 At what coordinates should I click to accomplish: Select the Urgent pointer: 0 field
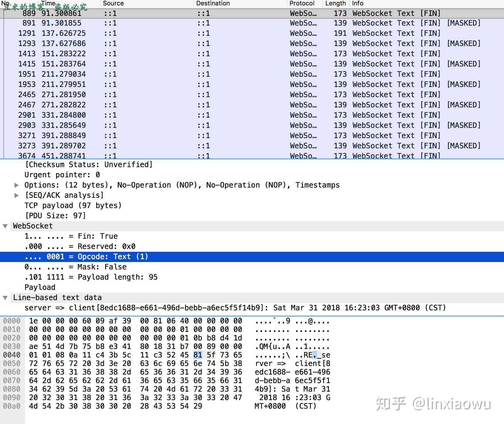62,174
